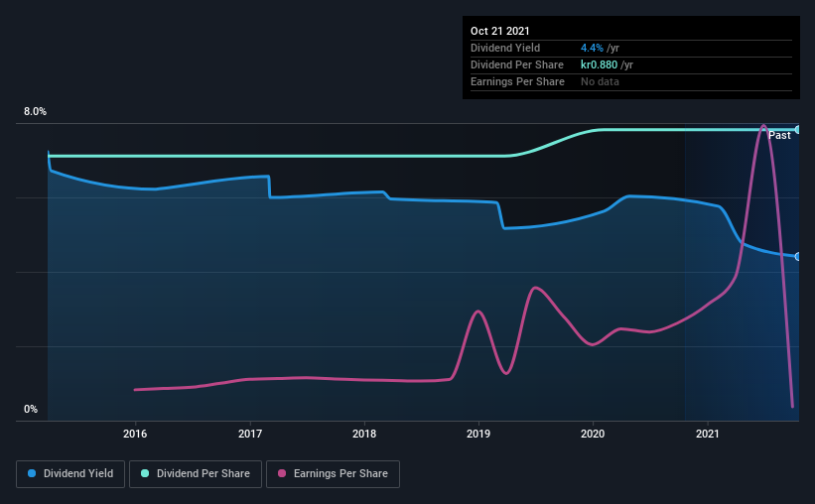Click the 2018 x-axis label
The image size is (815, 504).
(x=364, y=434)
